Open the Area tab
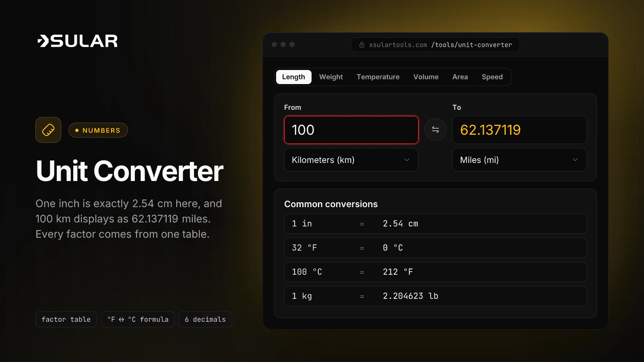 pyautogui.click(x=460, y=77)
